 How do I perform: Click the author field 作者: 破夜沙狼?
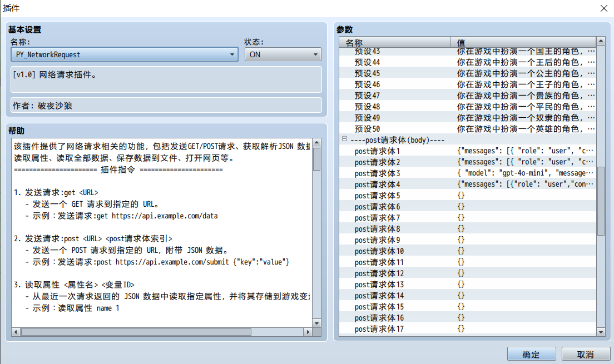coord(166,105)
